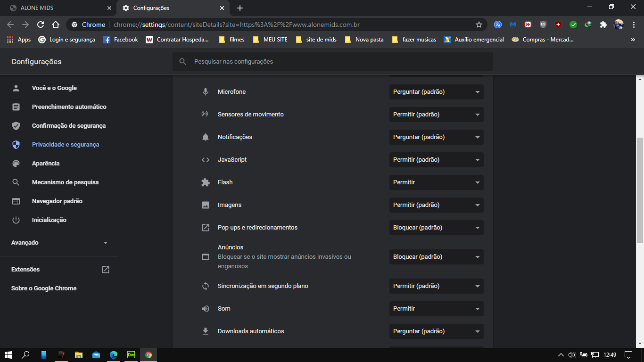Switch to the ALONE MIDS tab
This screenshot has width=644, height=362.
coord(58,8)
